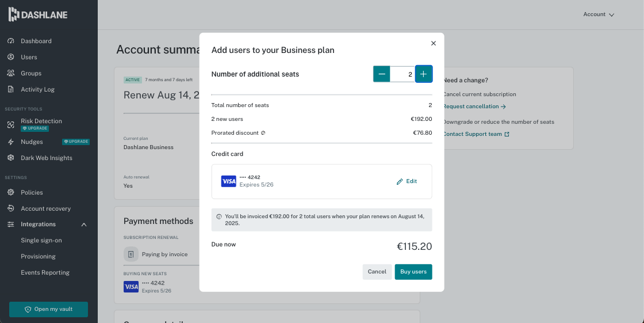Screen dimensions: 644x323
Task: Cancel the add users dialog
Action: pyautogui.click(x=377, y=272)
